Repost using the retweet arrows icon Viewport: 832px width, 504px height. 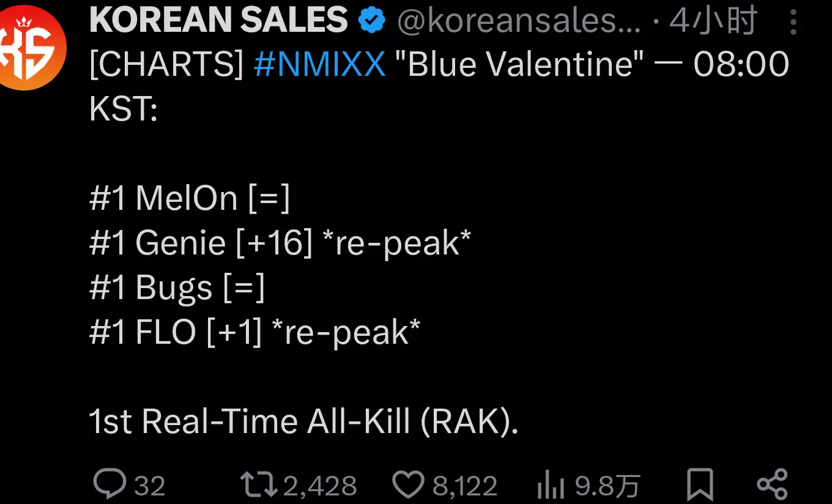pos(258,485)
